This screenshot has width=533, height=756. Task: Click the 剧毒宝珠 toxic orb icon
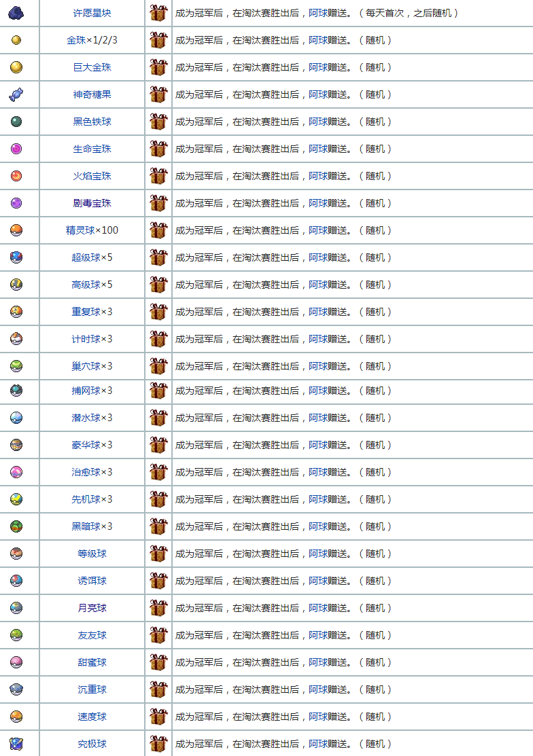coord(16,203)
